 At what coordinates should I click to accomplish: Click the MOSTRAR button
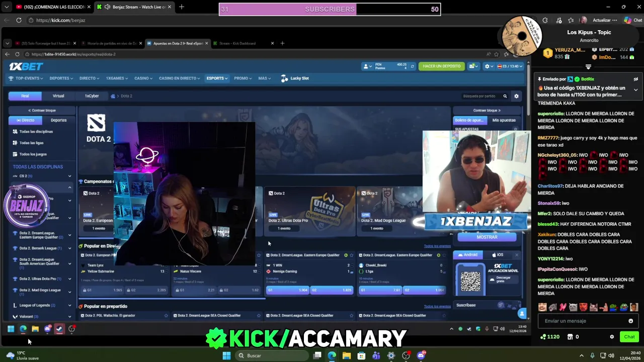pyautogui.click(x=487, y=237)
